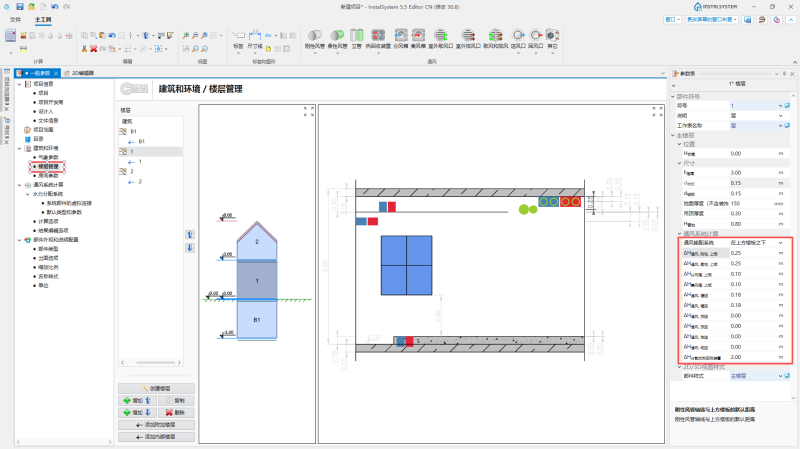Select the 取风和排风 intake and exhaust tool
The width and height of the screenshot is (800, 449).
pyautogui.click(x=495, y=39)
